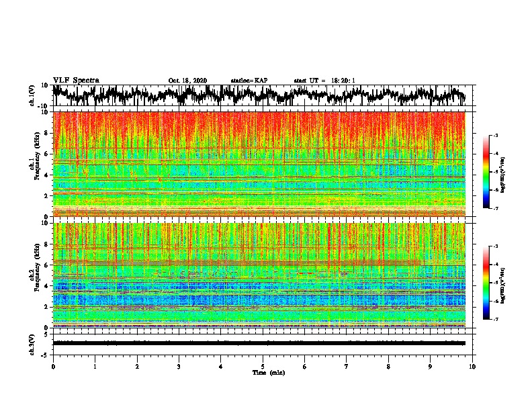This screenshot has width=532, height=411.
Task: Click the ch.2 colorbar log(PSD) label
Action: click(x=503, y=285)
